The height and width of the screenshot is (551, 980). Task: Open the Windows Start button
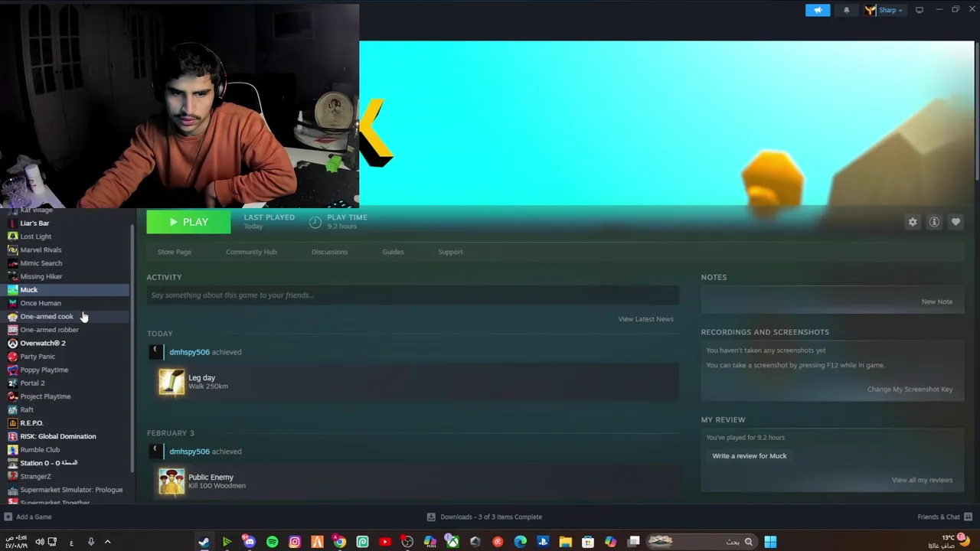click(770, 542)
